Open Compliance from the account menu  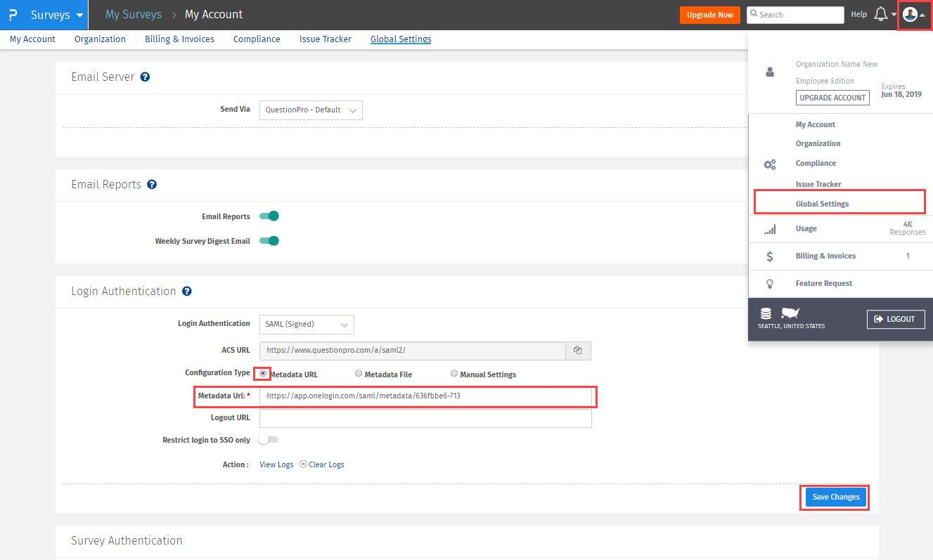[x=816, y=163]
